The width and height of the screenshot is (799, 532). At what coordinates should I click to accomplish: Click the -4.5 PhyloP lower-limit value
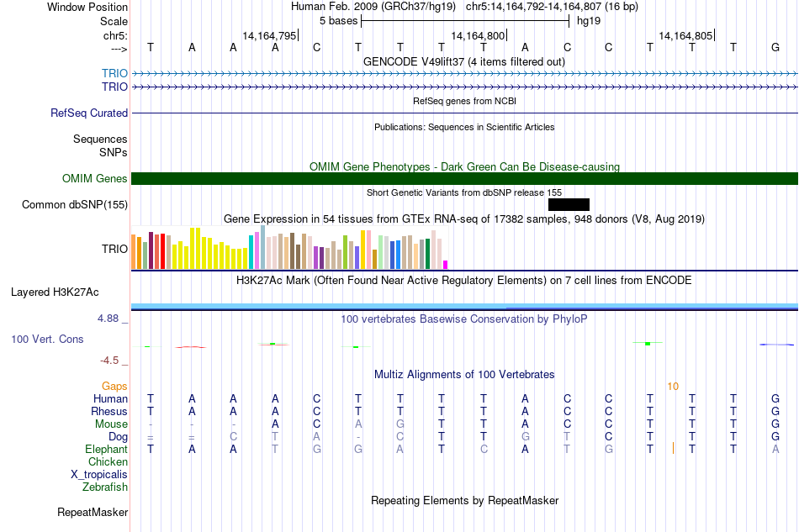[109, 361]
